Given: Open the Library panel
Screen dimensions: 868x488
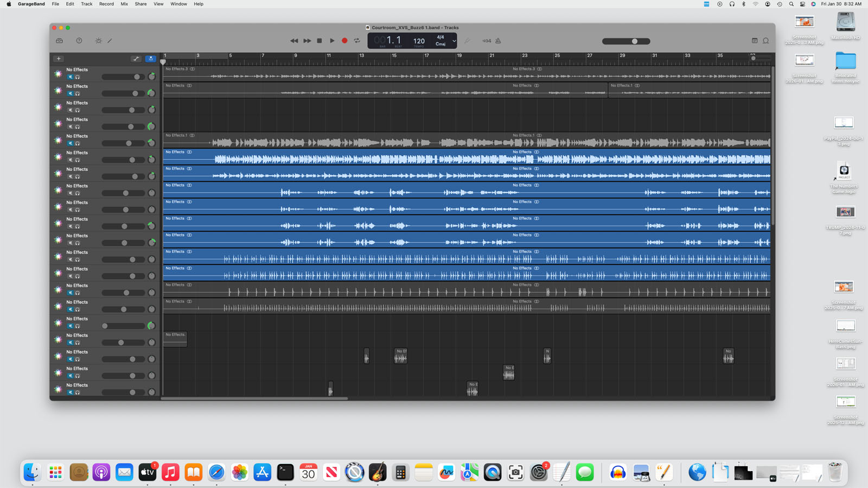Looking at the screenshot, I should (60, 41).
